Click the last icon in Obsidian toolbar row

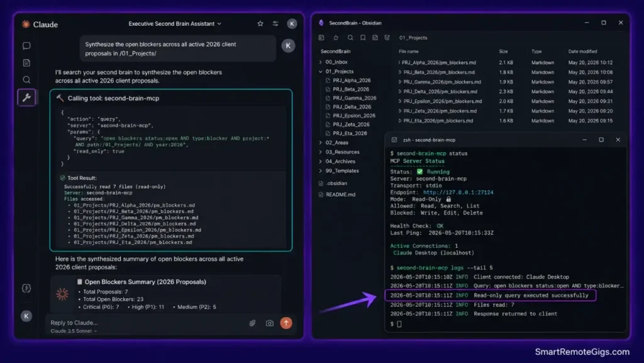pyautogui.click(x=387, y=38)
